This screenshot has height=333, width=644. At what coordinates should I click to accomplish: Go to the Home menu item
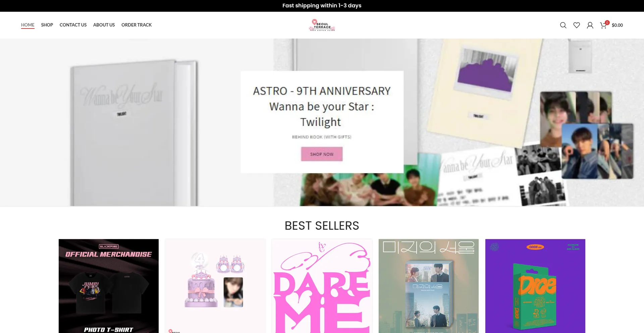point(28,25)
